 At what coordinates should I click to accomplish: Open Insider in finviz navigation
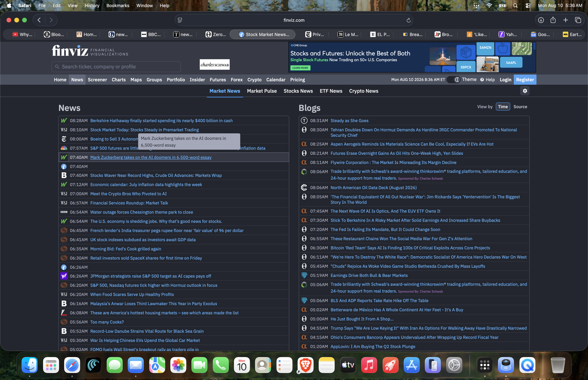pyautogui.click(x=197, y=80)
